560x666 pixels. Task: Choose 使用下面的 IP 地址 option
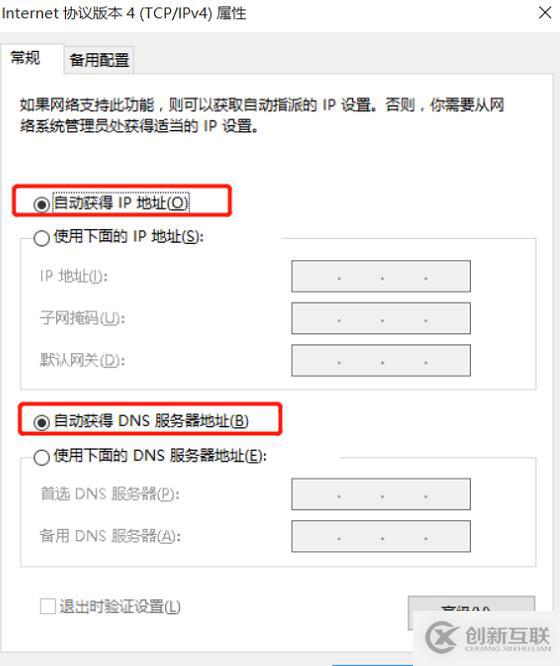(x=41, y=238)
